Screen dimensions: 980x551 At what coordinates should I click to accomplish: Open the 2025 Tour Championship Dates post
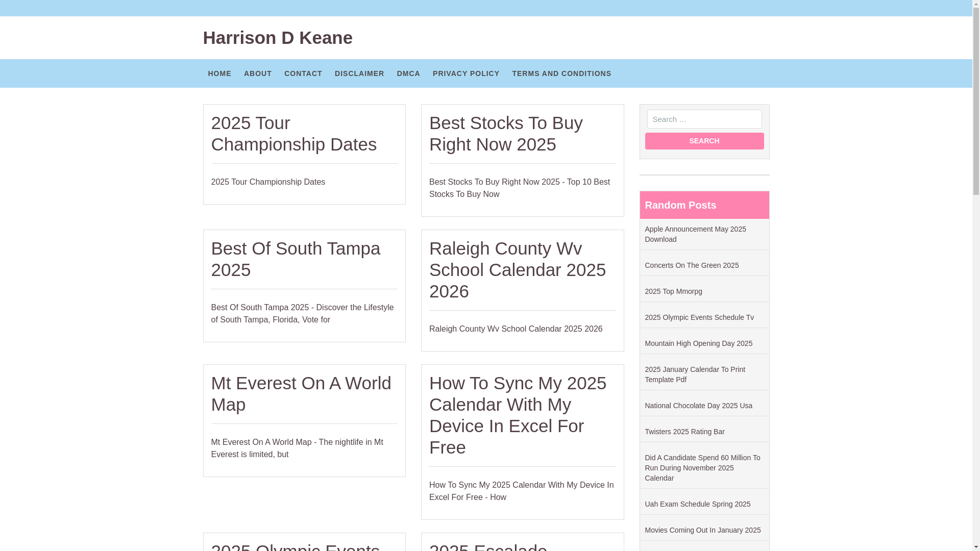click(x=294, y=134)
